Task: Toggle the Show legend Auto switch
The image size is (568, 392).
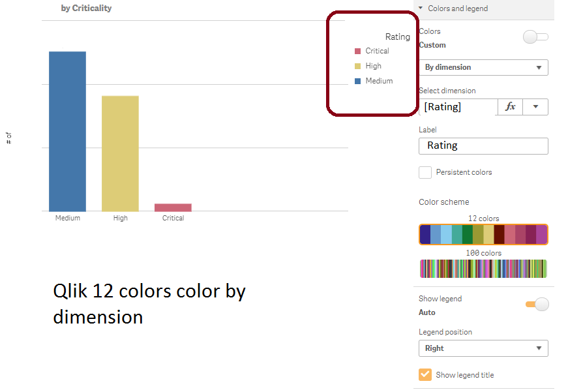Action: pos(536,304)
